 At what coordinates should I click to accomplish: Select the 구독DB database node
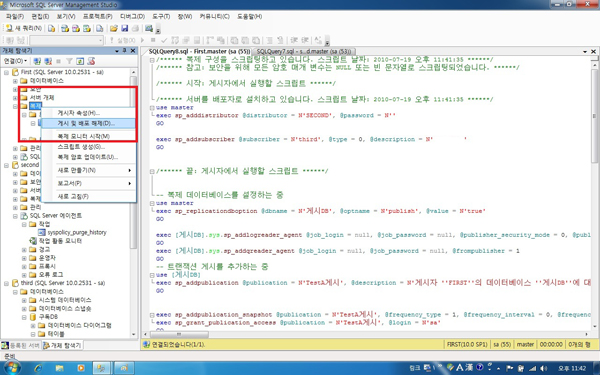coord(48,317)
